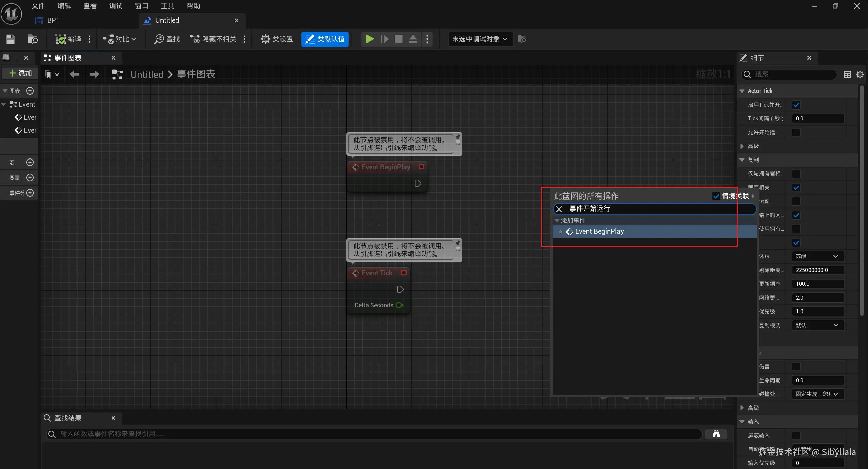Click the Save floppy disk icon
868x469 pixels.
click(11, 39)
